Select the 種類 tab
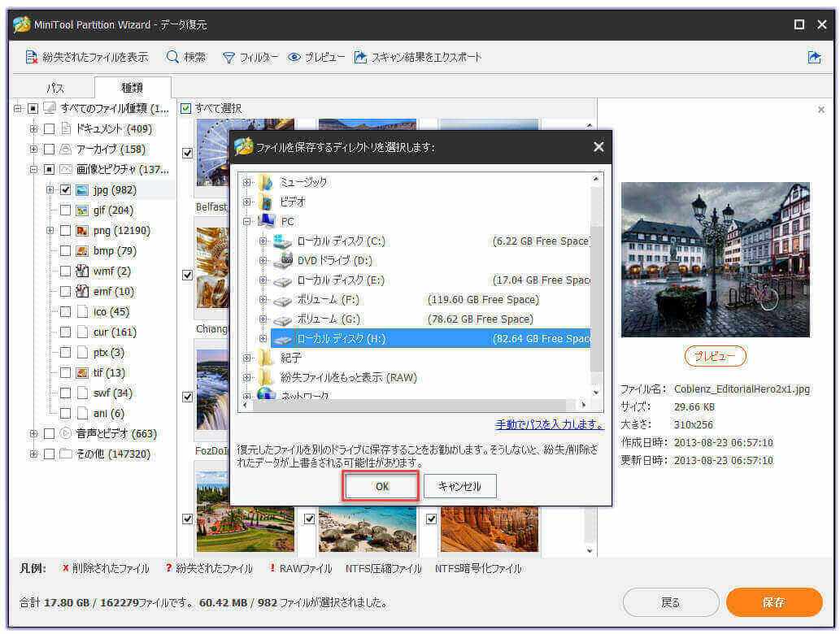This screenshot has height=634, width=840. 133,86
